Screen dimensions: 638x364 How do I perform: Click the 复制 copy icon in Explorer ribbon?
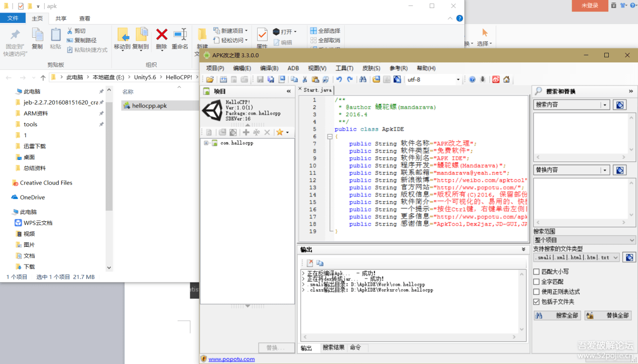37,34
